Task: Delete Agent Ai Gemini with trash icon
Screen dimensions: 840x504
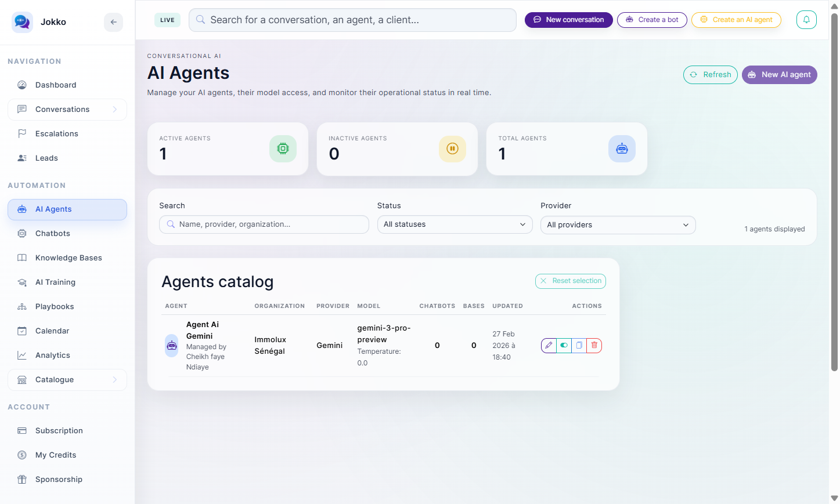Action: click(594, 346)
